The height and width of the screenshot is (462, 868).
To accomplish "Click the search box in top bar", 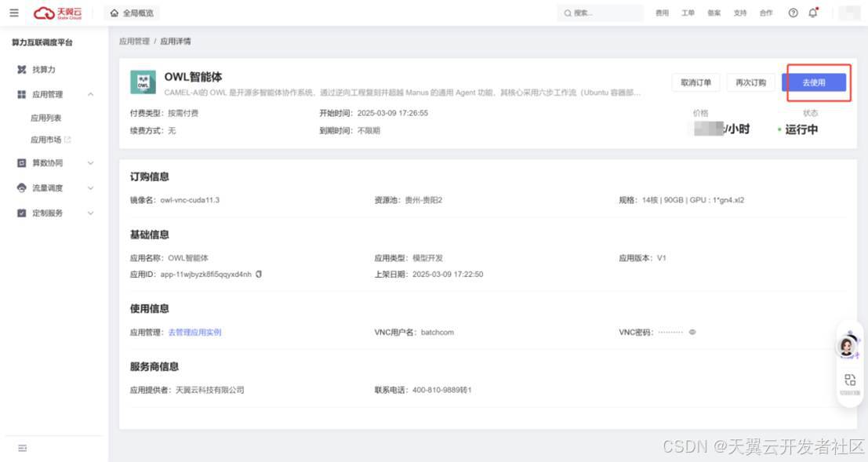I will pyautogui.click(x=597, y=13).
